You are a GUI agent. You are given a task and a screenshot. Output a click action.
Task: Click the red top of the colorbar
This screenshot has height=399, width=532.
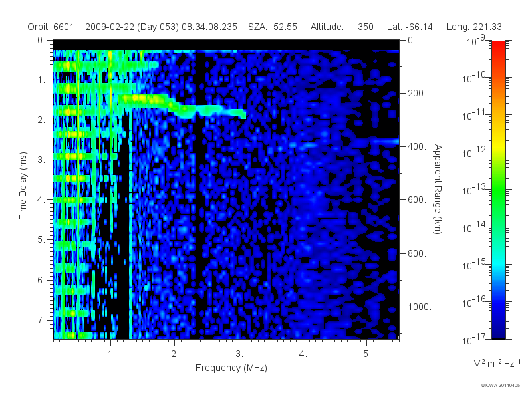[498, 46]
